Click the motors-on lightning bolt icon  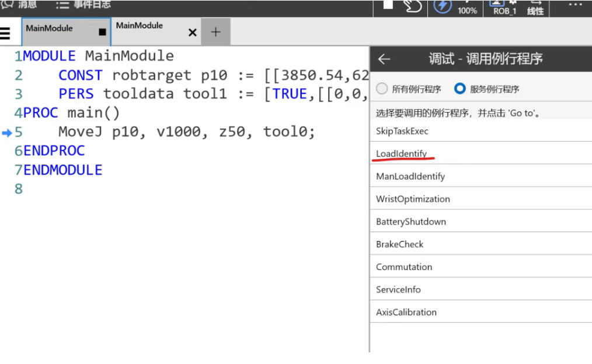pos(442,6)
